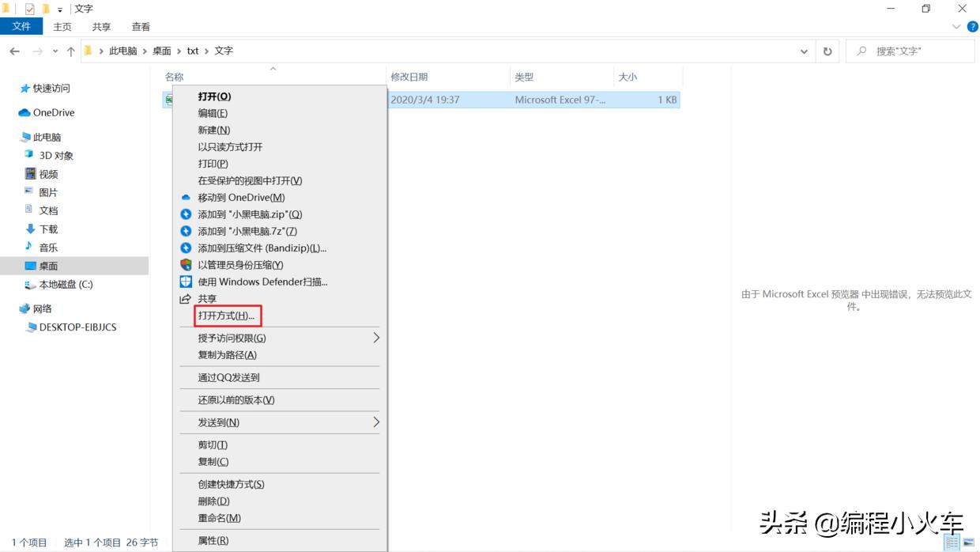Choose 重命名(M) from the context menu
980x552 pixels.
pos(280,518)
